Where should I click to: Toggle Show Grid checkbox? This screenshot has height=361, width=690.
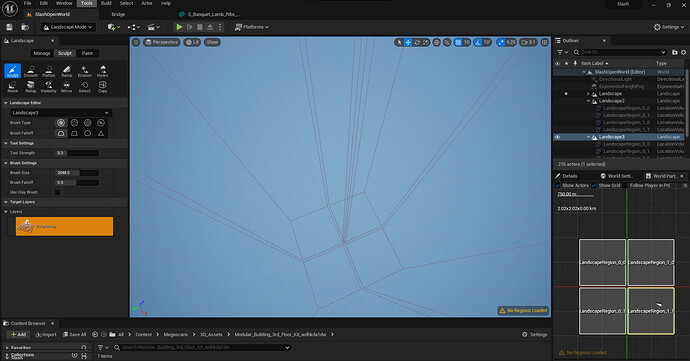(x=594, y=185)
